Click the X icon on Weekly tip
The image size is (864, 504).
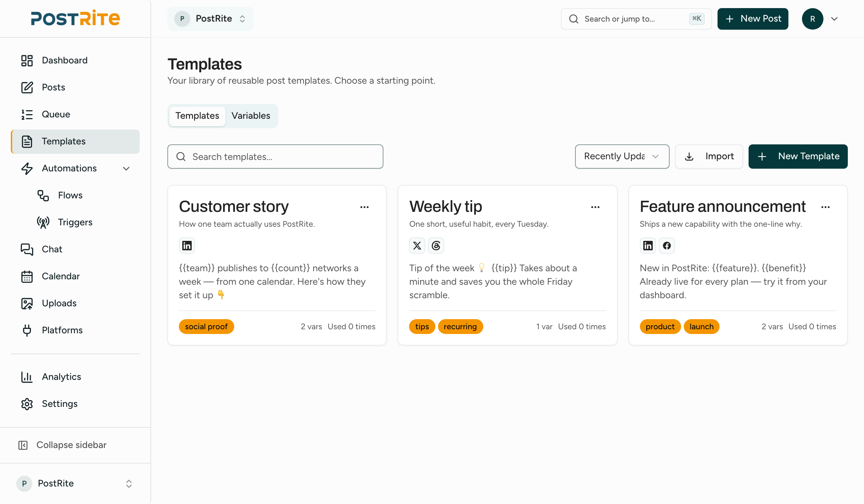(417, 246)
